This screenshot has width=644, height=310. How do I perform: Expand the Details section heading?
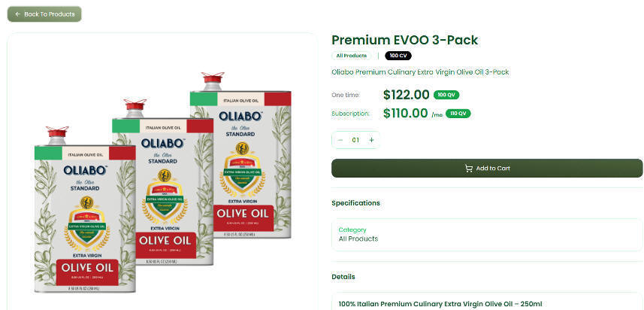[343, 277]
